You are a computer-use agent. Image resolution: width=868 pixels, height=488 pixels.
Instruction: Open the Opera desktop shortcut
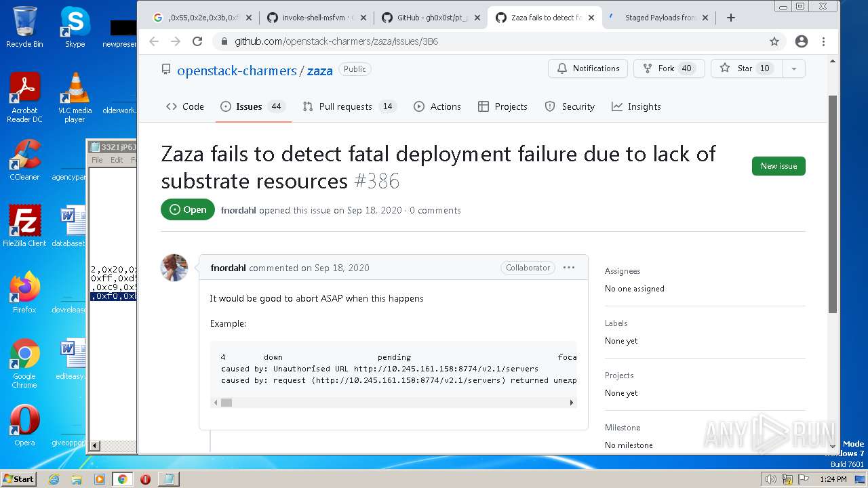point(24,426)
